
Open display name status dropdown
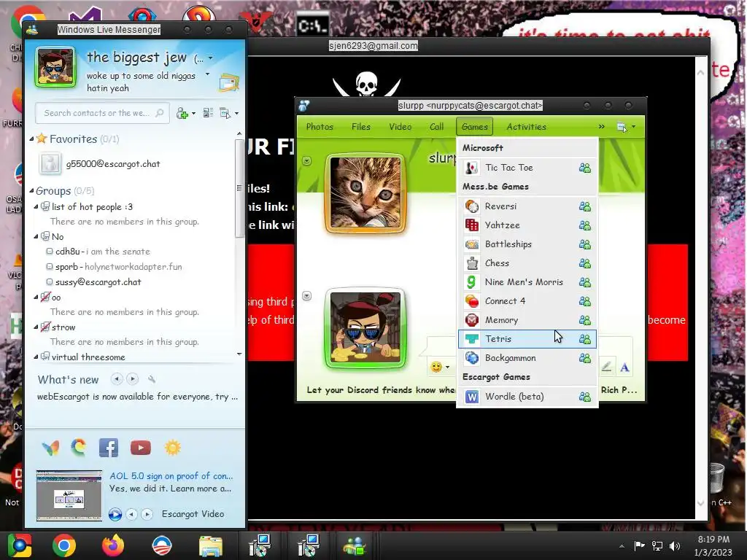click(211, 58)
